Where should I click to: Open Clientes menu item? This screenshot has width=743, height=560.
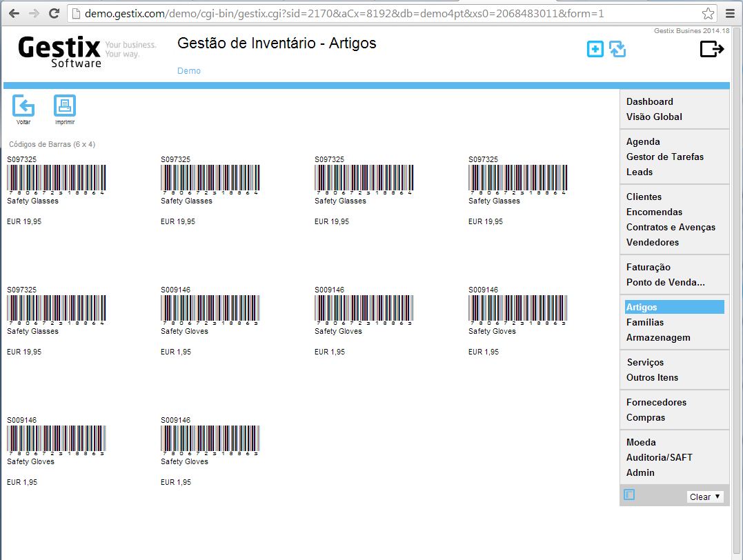click(644, 197)
